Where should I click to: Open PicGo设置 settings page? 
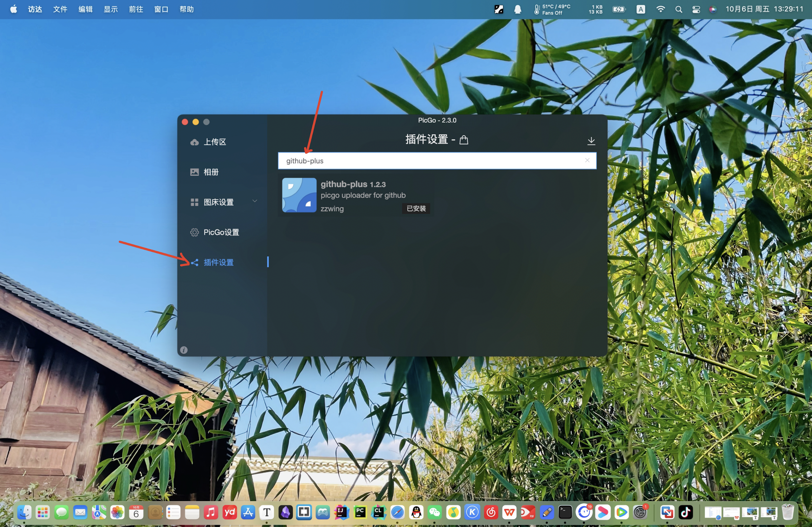[x=221, y=232]
